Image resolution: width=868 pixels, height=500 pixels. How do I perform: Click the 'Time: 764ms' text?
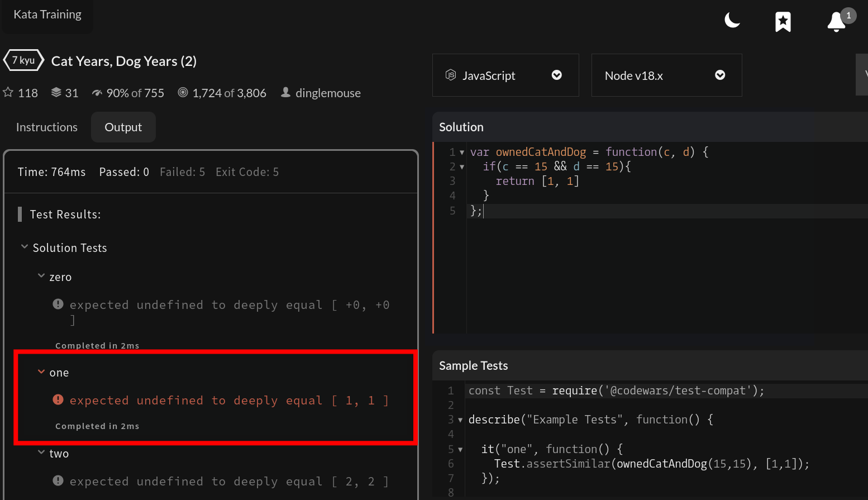pyautogui.click(x=51, y=172)
